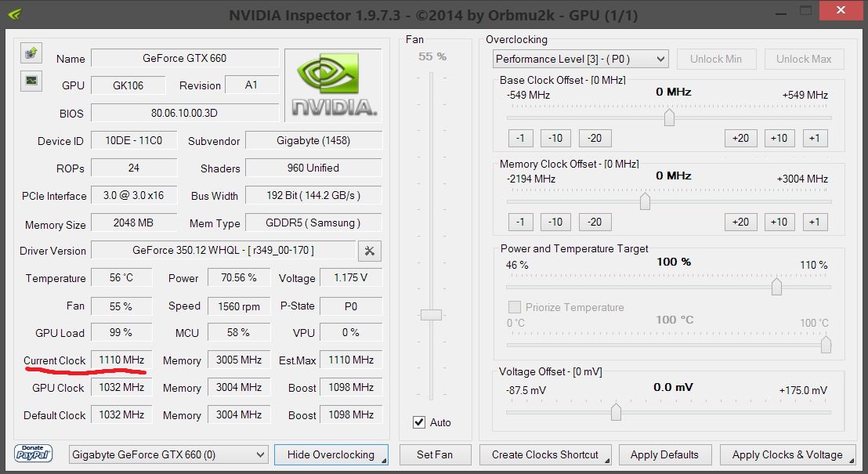The image size is (868, 474).
Task: Decrease Base Clock Offset by 1
Action: click(x=520, y=138)
